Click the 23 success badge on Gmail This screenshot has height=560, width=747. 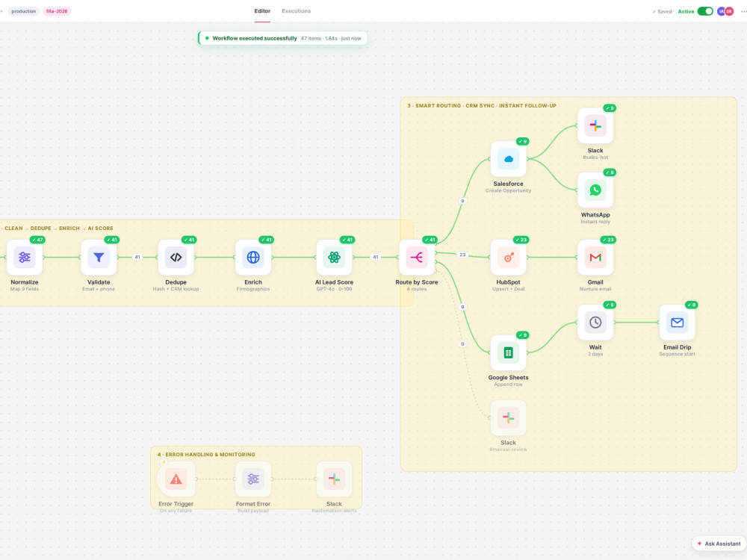tap(608, 240)
